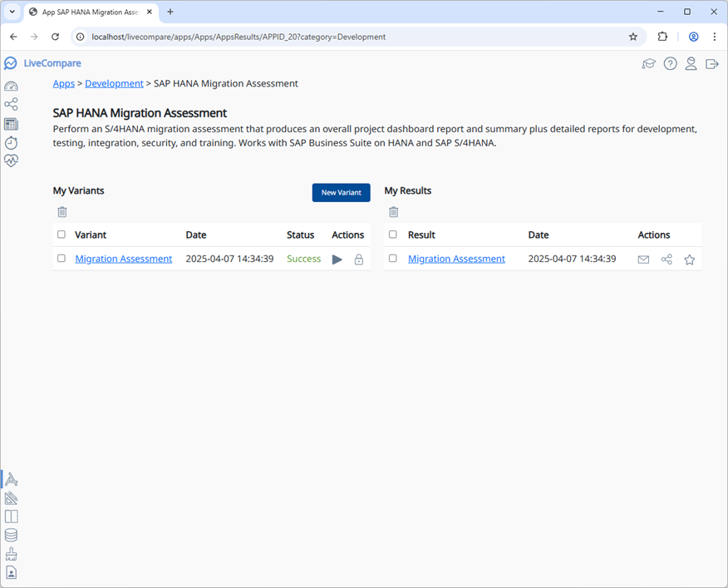728x588 pixels.
Task: Toggle the select-all checkbox in Variants header
Action: click(x=61, y=235)
